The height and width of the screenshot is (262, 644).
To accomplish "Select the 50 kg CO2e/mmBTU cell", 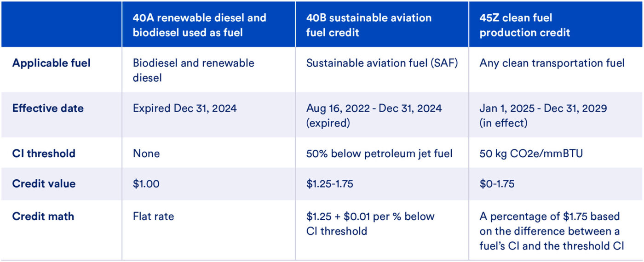I will pos(531,153).
